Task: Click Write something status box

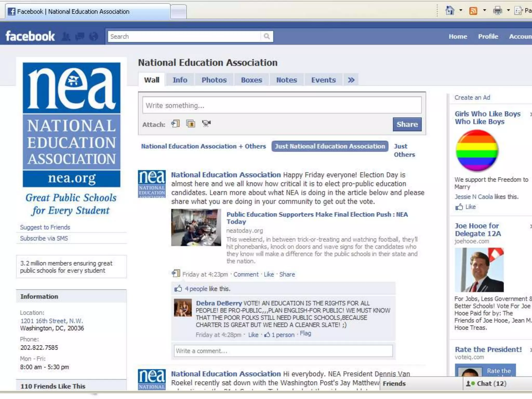Action: click(282, 105)
